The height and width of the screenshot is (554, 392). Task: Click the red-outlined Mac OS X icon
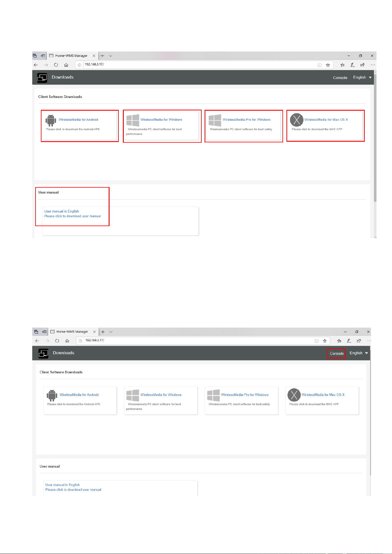[296, 120]
